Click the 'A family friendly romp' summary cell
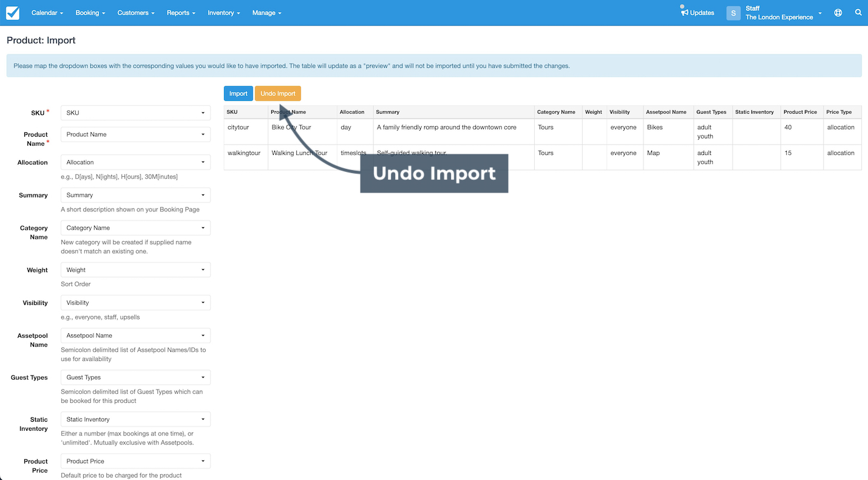This screenshot has height=480, width=868. coord(453,131)
